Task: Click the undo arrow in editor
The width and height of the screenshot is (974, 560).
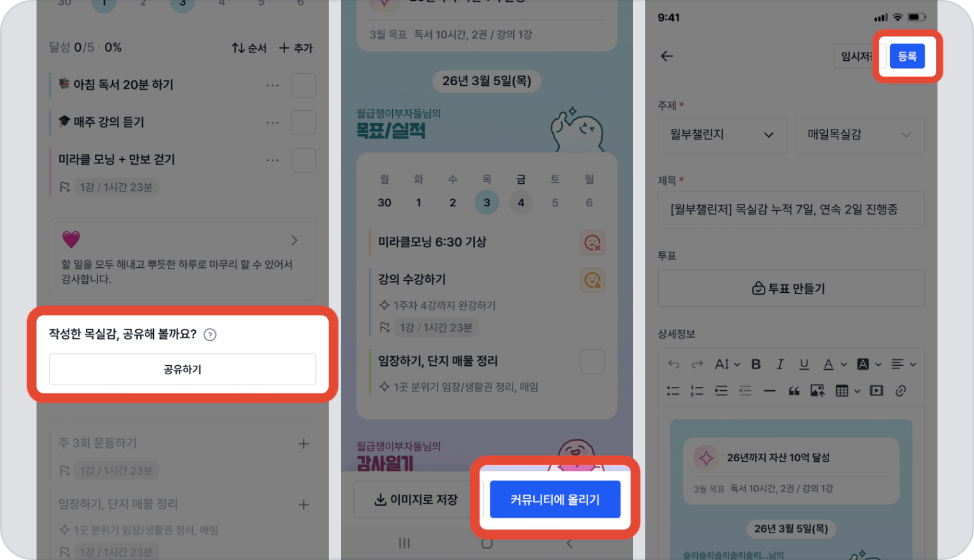Action: (x=673, y=364)
